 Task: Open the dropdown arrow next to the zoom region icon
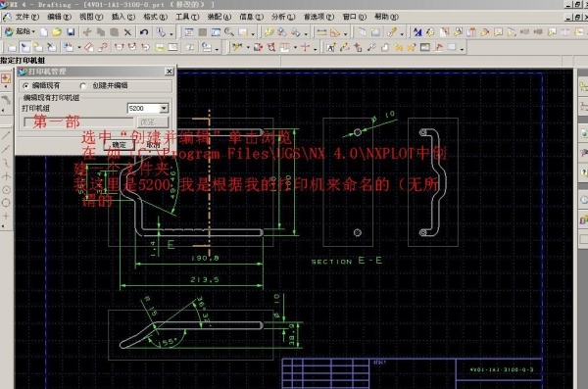(x=253, y=33)
